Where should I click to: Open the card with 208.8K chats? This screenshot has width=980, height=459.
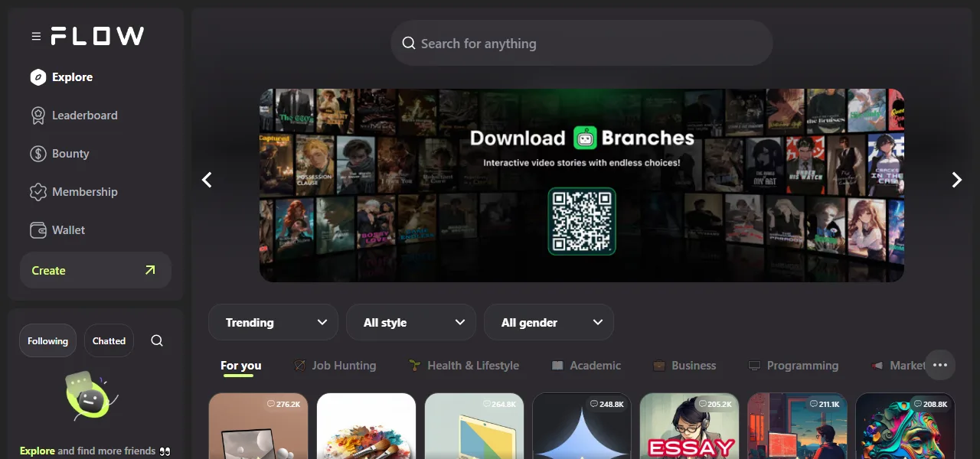tap(906, 426)
